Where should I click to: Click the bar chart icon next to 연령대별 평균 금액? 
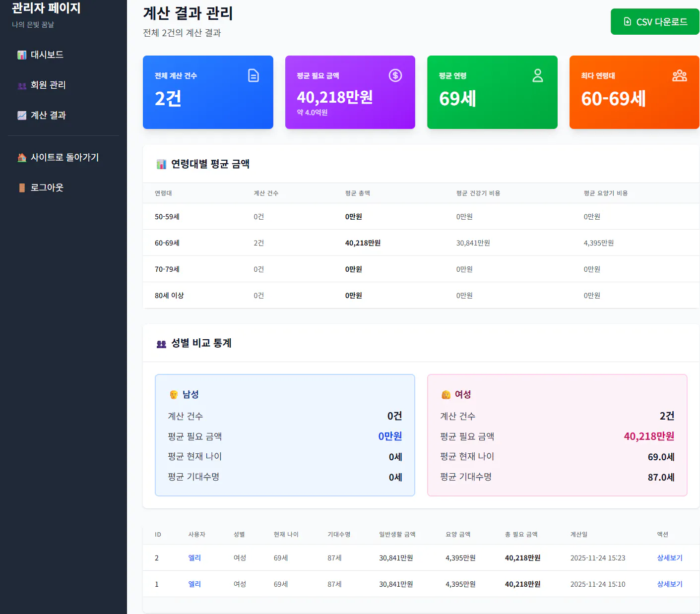coord(162,164)
